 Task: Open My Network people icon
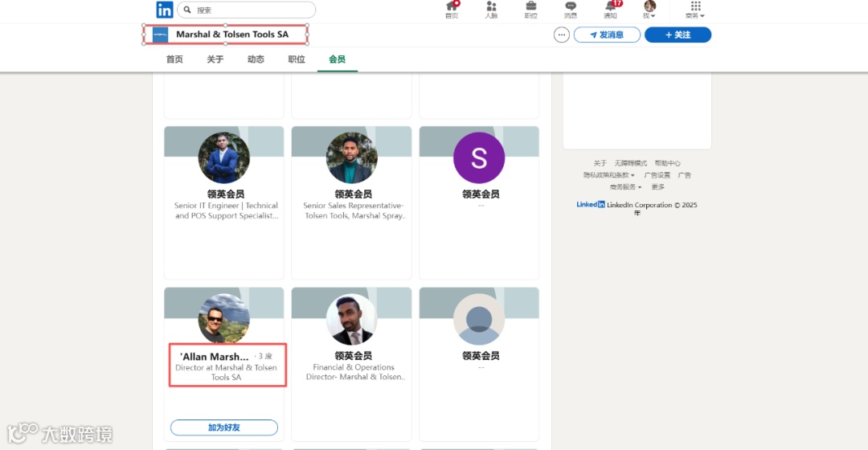tap(491, 10)
